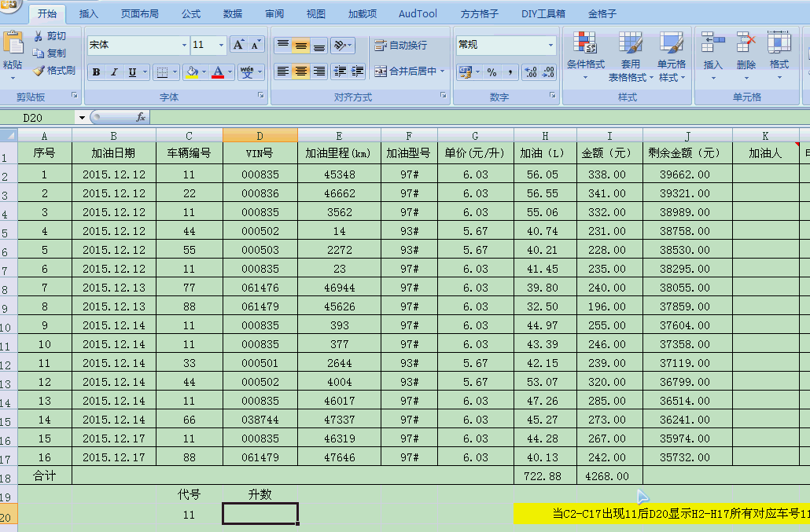810x532 pixels.
Task: Click the insert function fx icon
Action: point(141,117)
